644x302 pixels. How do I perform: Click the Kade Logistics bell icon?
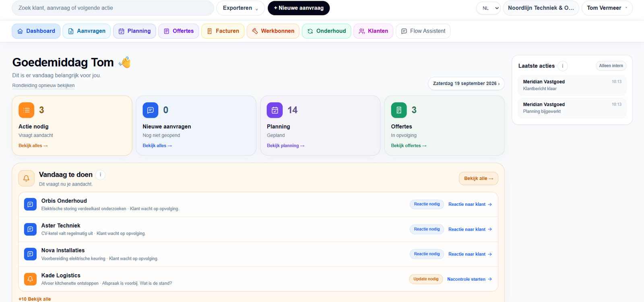click(x=30, y=279)
